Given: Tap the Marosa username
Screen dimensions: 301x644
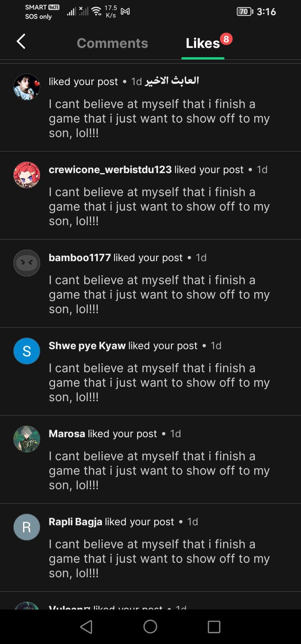Looking at the screenshot, I should pos(67,434).
